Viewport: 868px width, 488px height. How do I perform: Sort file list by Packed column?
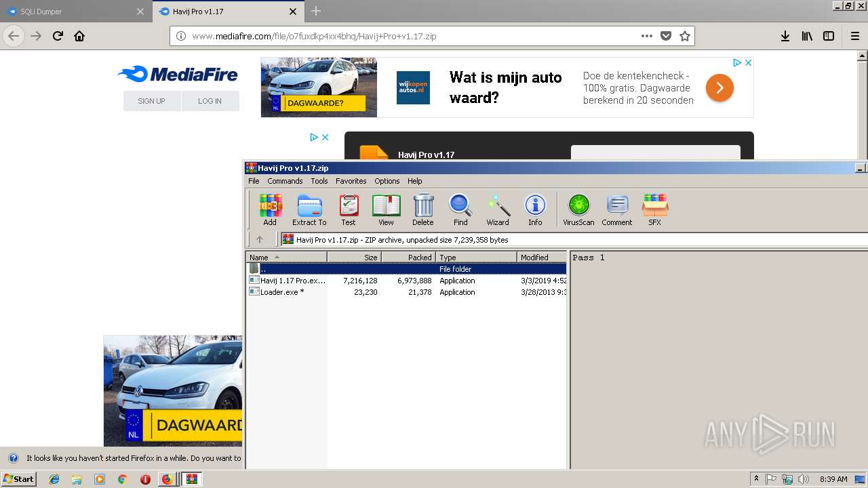pos(408,258)
